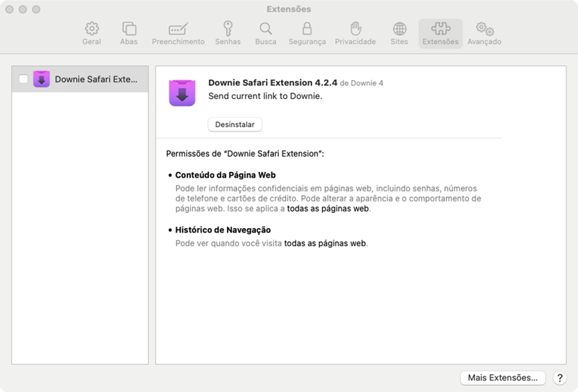Enable the Downie Safari Extension checkbox
The image size is (578, 392).
coord(23,79)
